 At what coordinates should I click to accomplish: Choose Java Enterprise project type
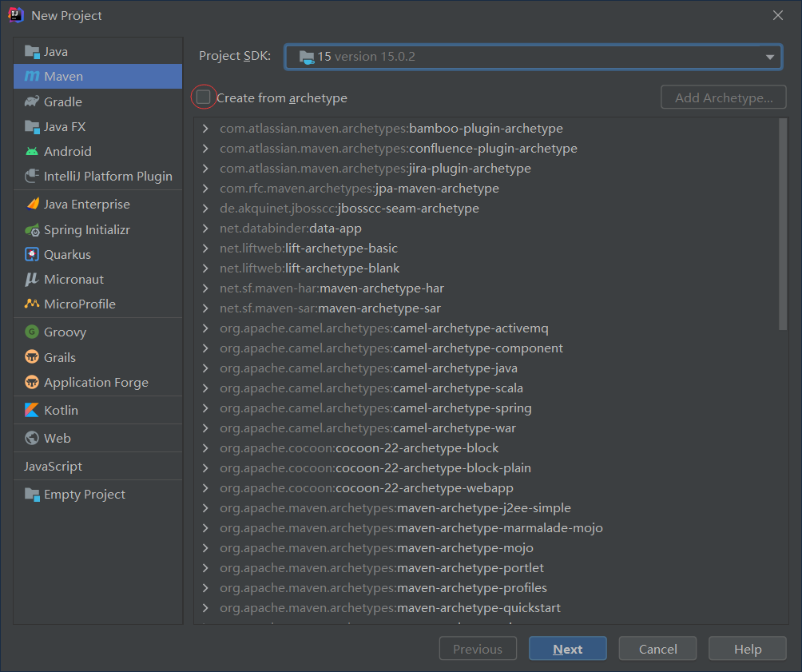pyautogui.click(x=86, y=205)
